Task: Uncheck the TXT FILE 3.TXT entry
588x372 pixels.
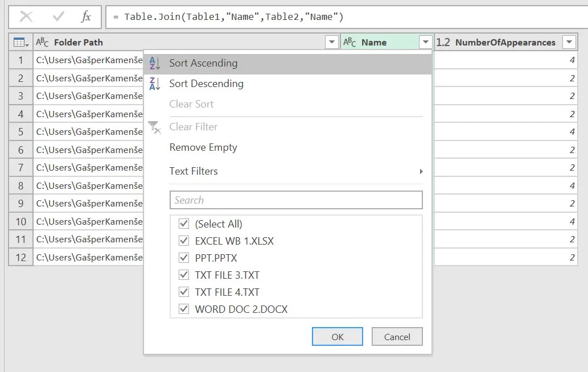Action: point(183,275)
